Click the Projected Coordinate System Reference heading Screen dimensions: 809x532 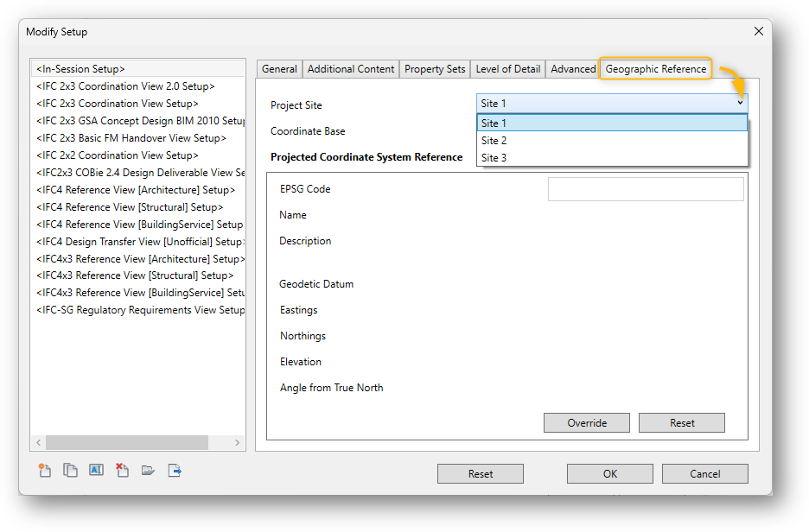[x=366, y=157]
